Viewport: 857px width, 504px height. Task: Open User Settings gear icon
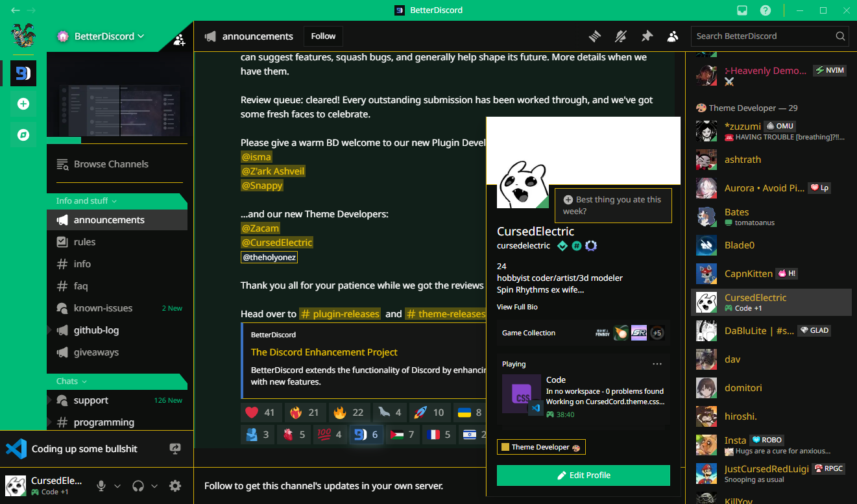coord(175,486)
